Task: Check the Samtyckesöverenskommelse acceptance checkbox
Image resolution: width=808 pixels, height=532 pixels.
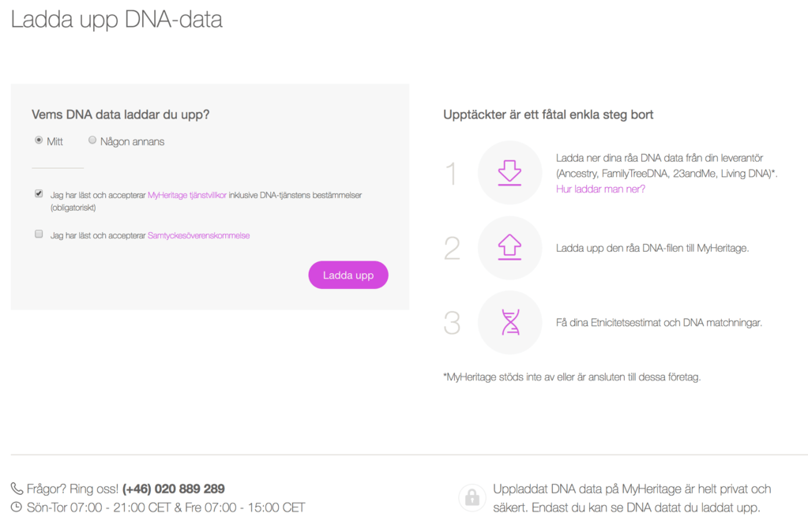Action: [x=39, y=234]
